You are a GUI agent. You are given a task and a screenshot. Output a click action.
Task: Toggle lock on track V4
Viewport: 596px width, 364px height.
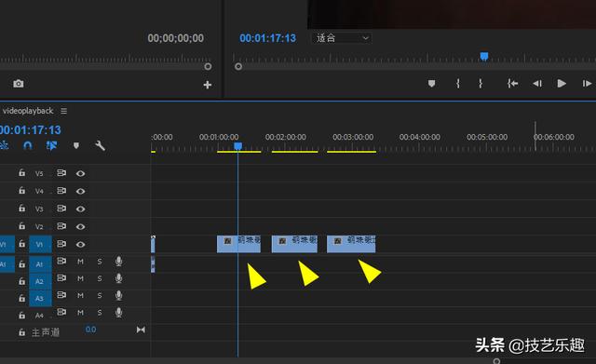point(22,190)
